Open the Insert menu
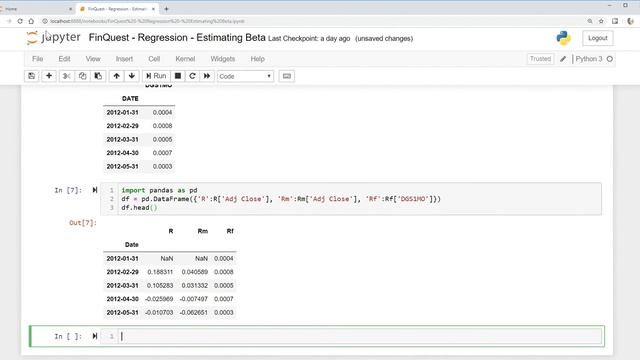This screenshot has width=640, height=360. [x=124, y=59]
